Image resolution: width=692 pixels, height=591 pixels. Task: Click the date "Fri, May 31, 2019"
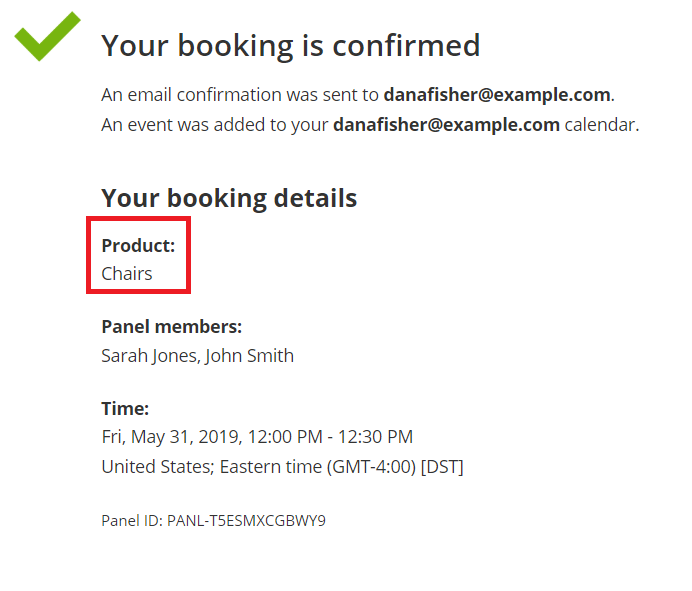tap(170, 437)
